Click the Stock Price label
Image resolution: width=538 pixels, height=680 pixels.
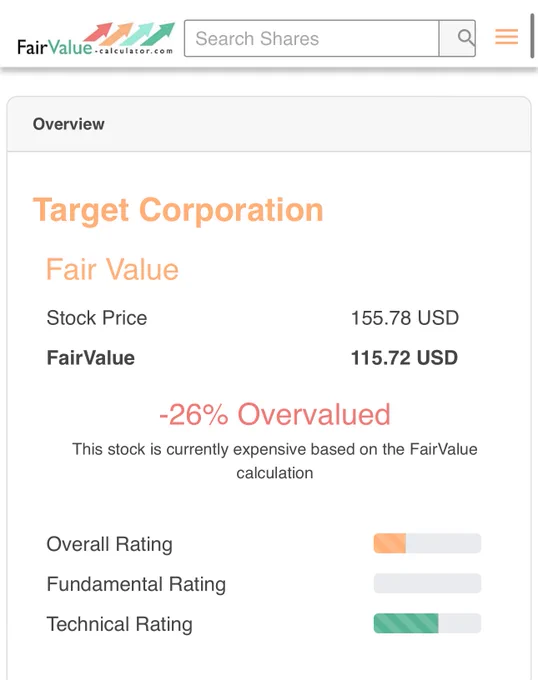point(97,318)
